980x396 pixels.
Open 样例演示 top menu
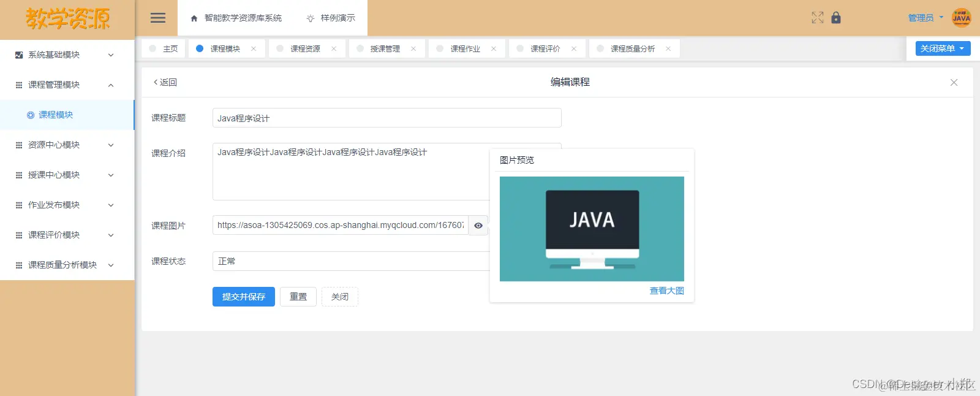[x=331, y=18]
